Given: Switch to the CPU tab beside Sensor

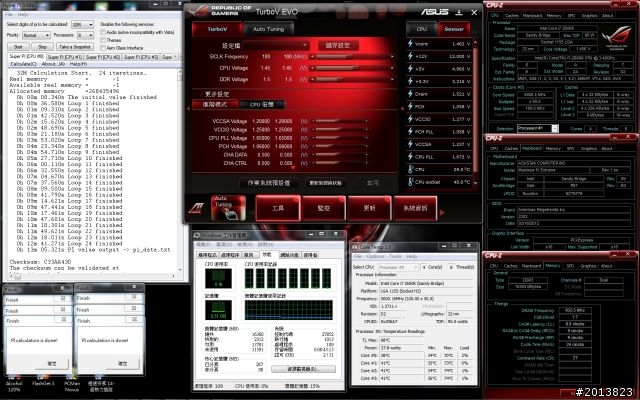Looking at the screenshot, I should coord(421,29).
